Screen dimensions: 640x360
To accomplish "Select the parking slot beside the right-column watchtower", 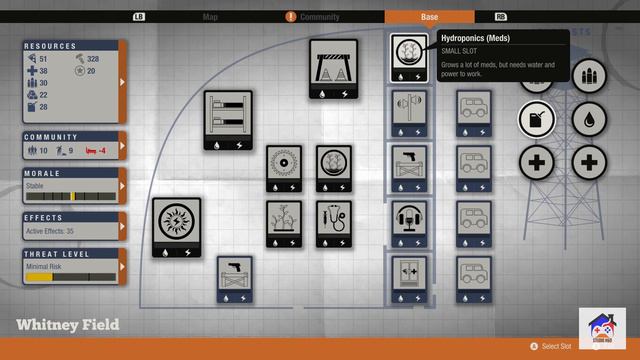I will [x=474, y=169].
